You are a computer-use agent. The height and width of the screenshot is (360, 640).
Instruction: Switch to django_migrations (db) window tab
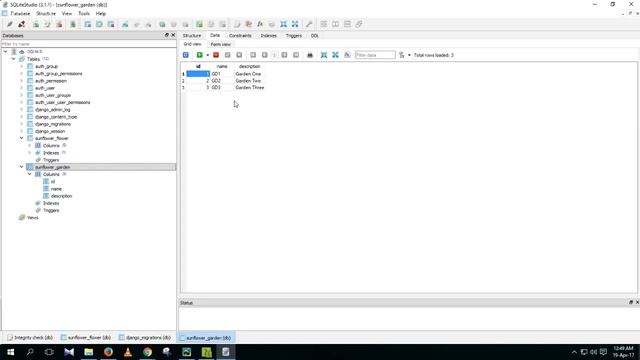pyautogui.click(x=145, y=338)
